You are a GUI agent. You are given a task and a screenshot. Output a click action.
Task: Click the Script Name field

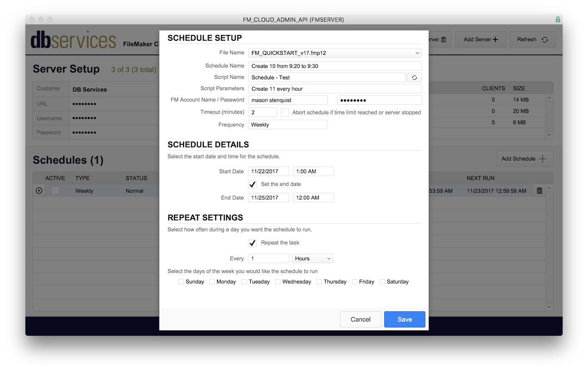click(x=327, y=78)
